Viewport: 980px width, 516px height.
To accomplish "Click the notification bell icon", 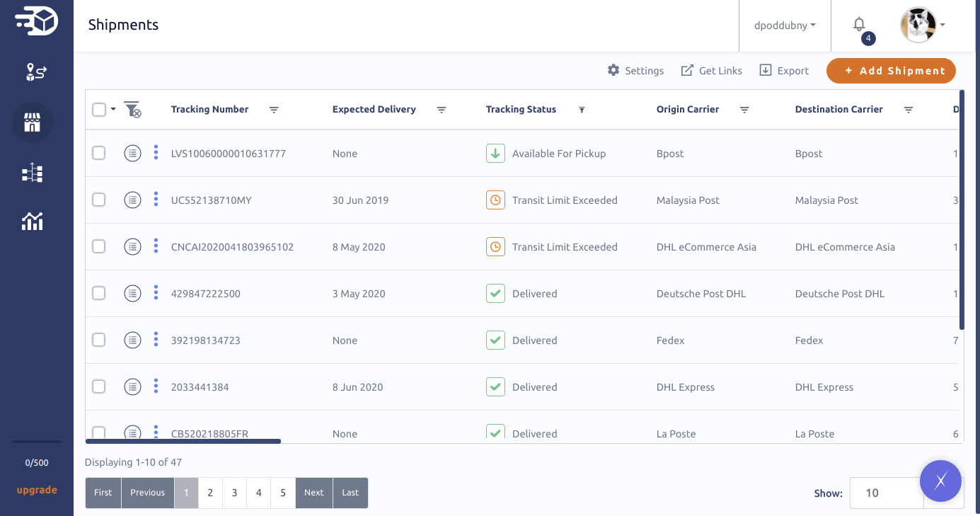I will point(859,25).
